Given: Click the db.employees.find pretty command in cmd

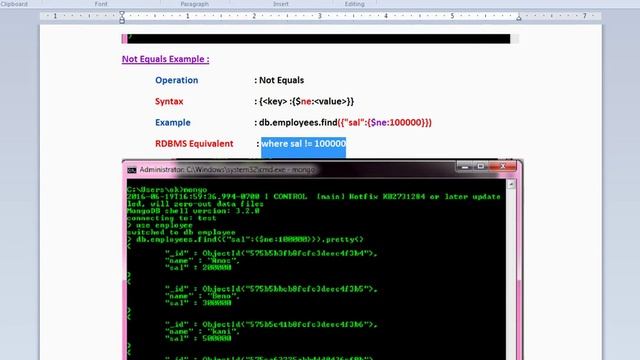Looking at the screenshot, I should (x=245, y=239).
